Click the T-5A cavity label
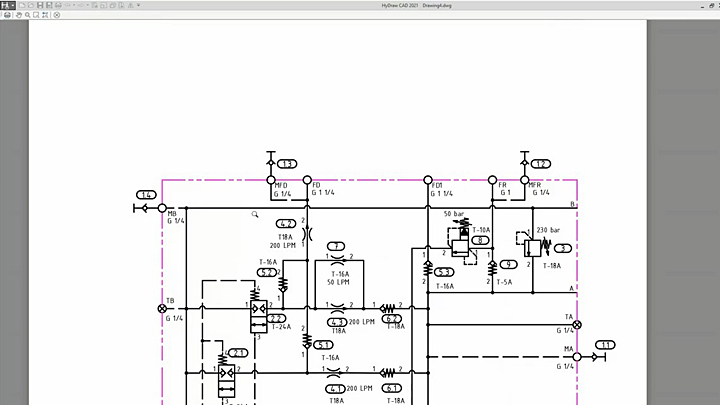Viewport: 720px width, 405px height. click(504, 282)
